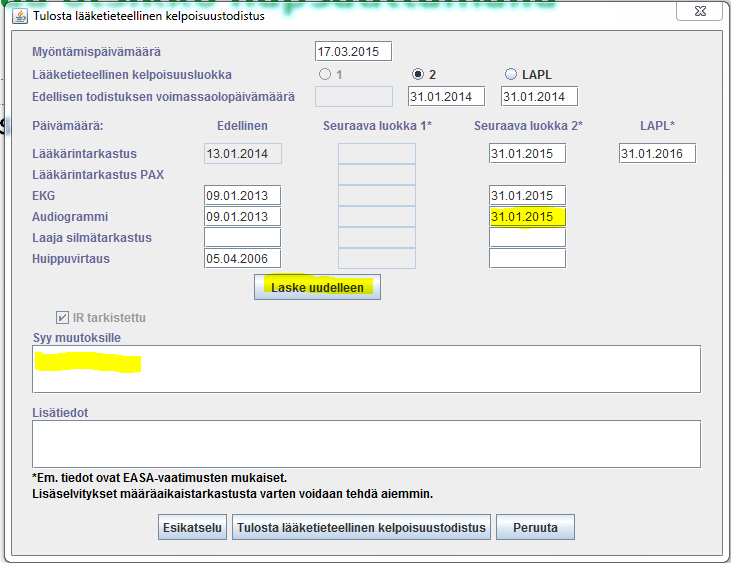This screenshot has height=563, width=731.
Task: Click the Seuraava luokka 1* column header
Action: tap(377, 126)
